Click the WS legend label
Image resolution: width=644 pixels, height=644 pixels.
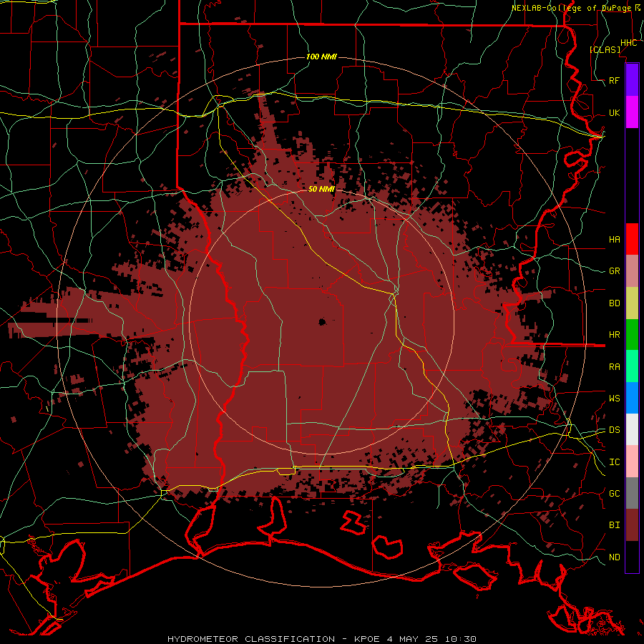(x=615, y=399)
